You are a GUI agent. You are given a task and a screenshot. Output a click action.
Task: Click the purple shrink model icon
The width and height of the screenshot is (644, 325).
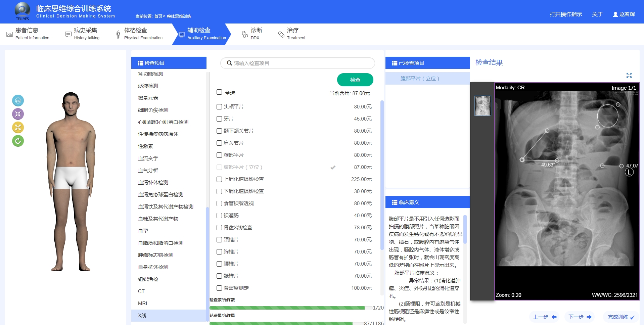(x=18, y=114)
